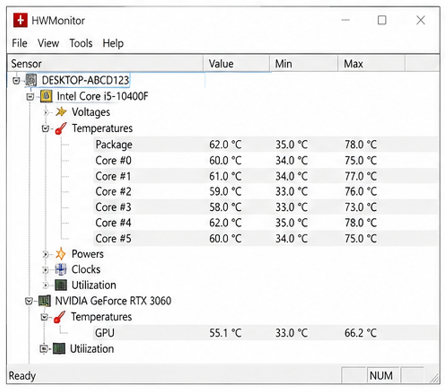Image resolution: width=445 pixels, height=392 pixels.
Task: Click the Ready status bar text
Action: 22,376
